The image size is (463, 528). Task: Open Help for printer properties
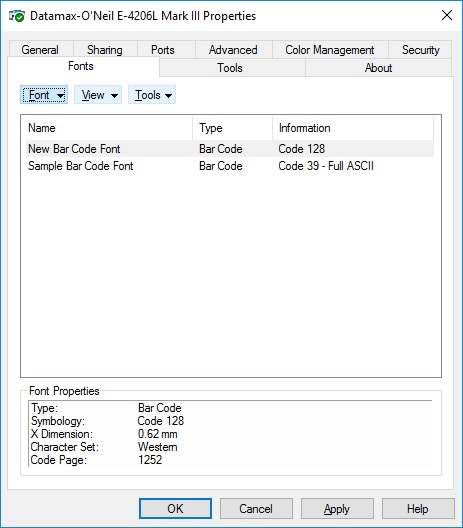tap(418, 508)
